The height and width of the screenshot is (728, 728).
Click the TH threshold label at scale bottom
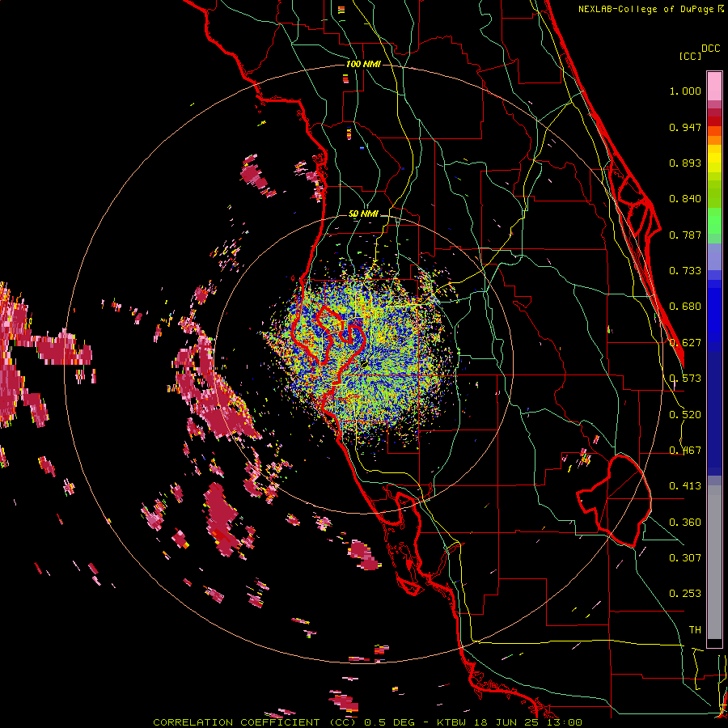point(695,630)
